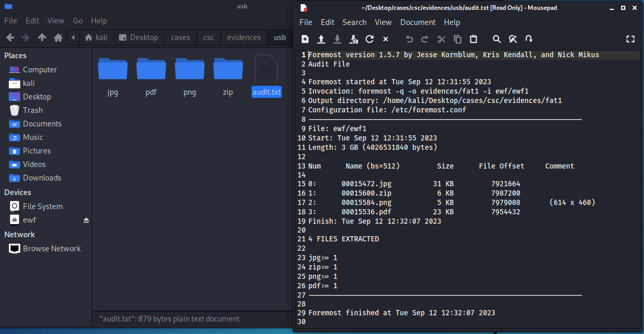Click the Paste clipboard icon
The width and height of the screenshot is (644, 334).
[x=474, y=39]
